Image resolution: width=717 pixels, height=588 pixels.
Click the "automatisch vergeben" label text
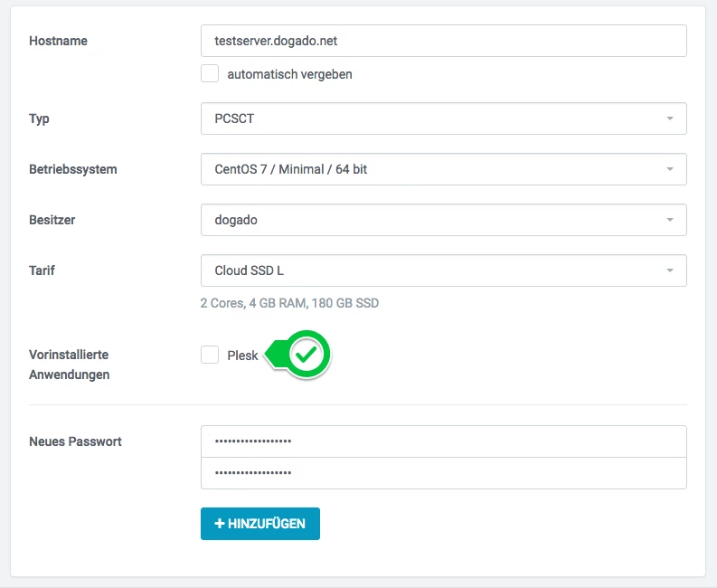click(289, 74)
